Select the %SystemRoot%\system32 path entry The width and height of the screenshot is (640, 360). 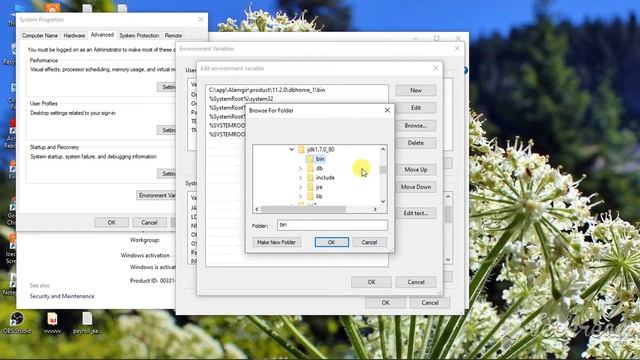coord(297,99)
